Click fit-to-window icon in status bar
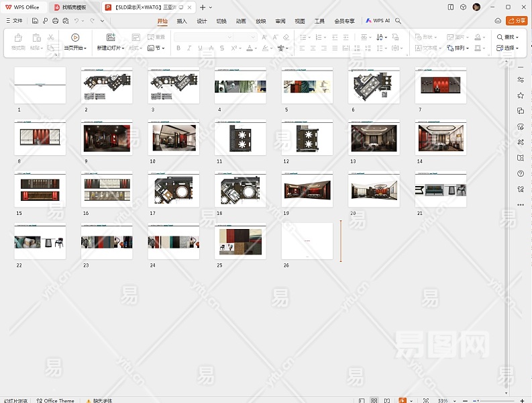 426,400
